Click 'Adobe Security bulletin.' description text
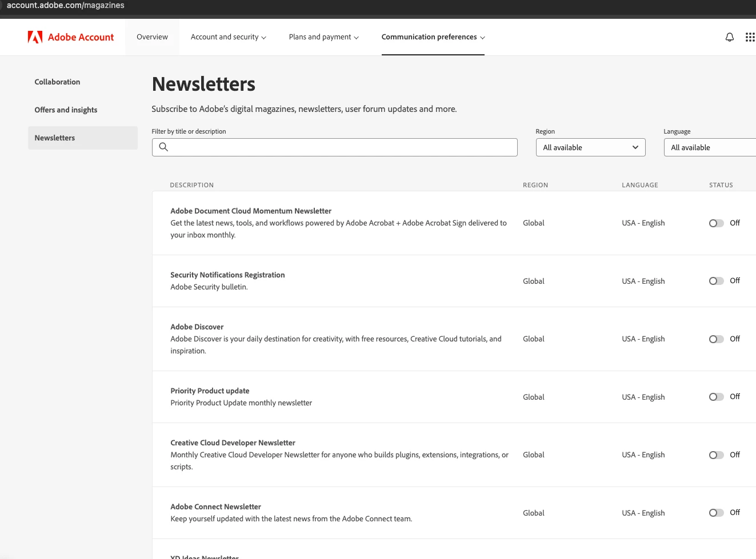Viewport: 756px width, 559px height. pyautogui.click(x=209, y=287)
